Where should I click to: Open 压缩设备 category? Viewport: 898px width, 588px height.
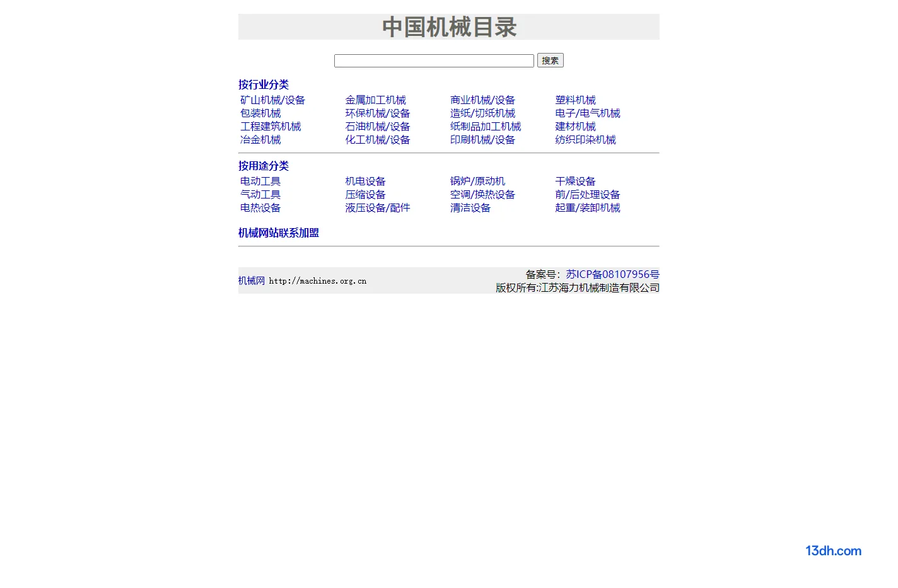365,195
